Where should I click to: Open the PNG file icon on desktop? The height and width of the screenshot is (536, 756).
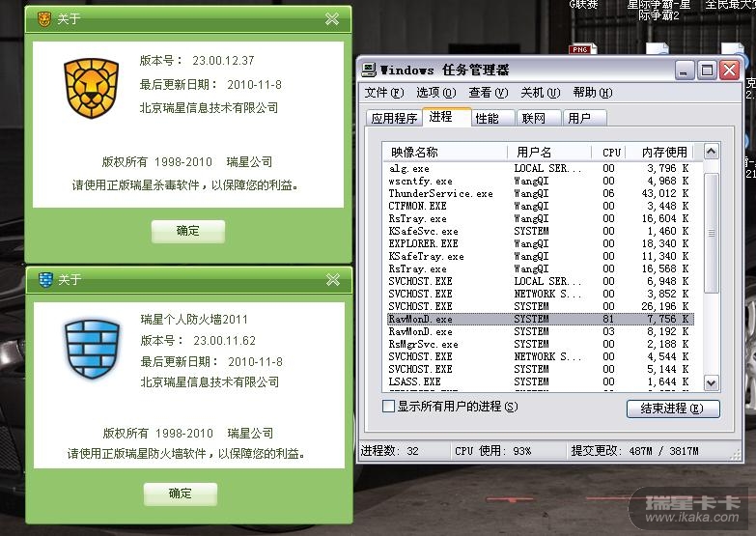(583, 48)
